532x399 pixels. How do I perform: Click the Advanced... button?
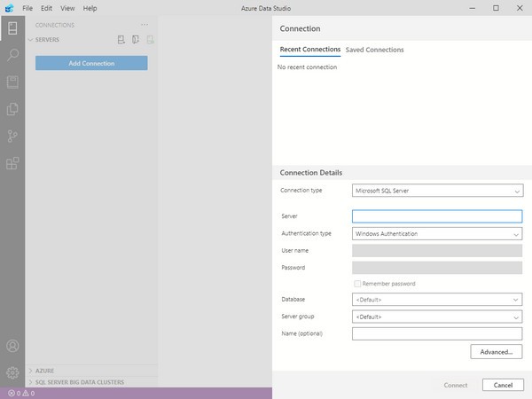pos(496,352)
